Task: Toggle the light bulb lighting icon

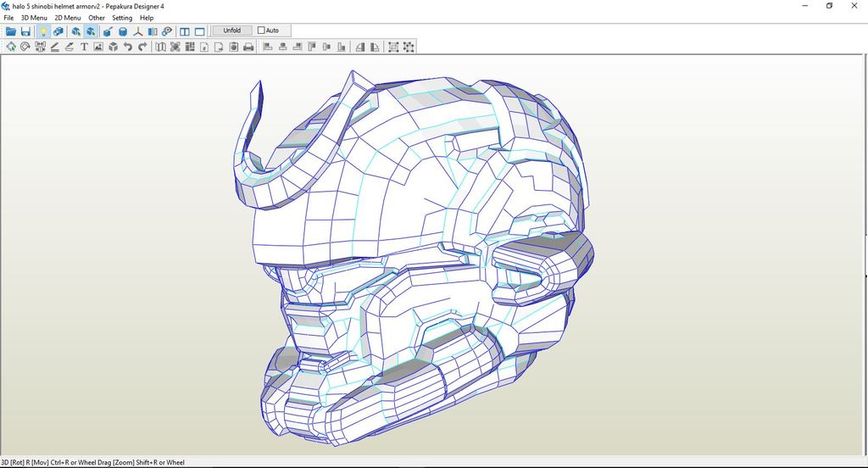Action: coord(42,31)
